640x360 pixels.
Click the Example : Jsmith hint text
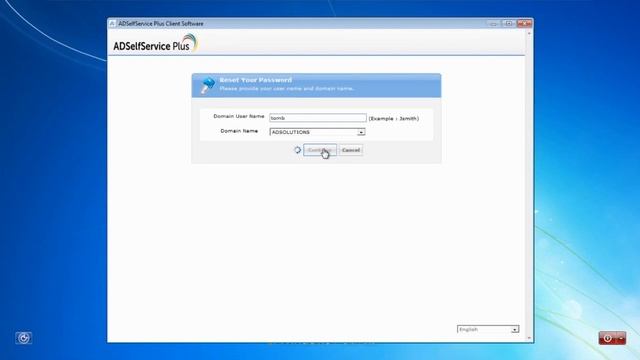click(393, 118)
